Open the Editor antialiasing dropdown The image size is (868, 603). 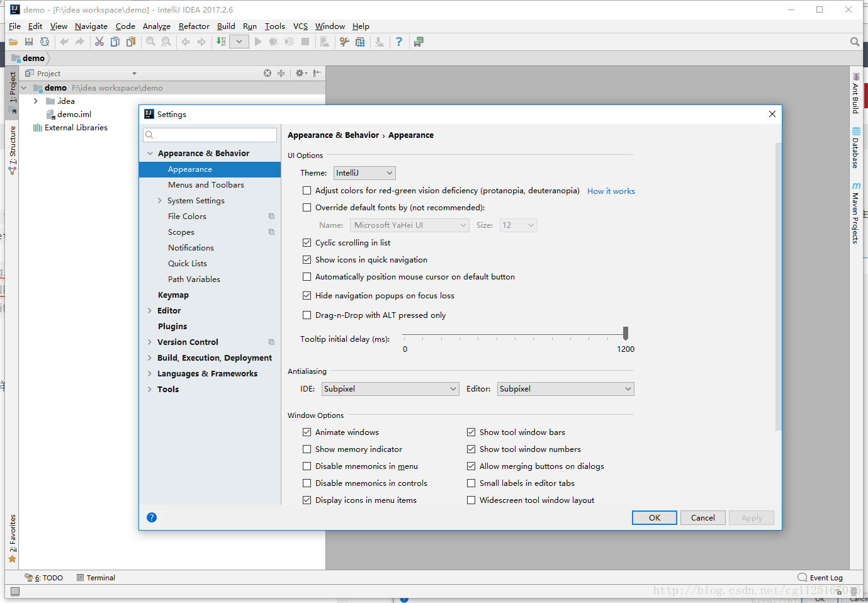(x=565, y=388)
